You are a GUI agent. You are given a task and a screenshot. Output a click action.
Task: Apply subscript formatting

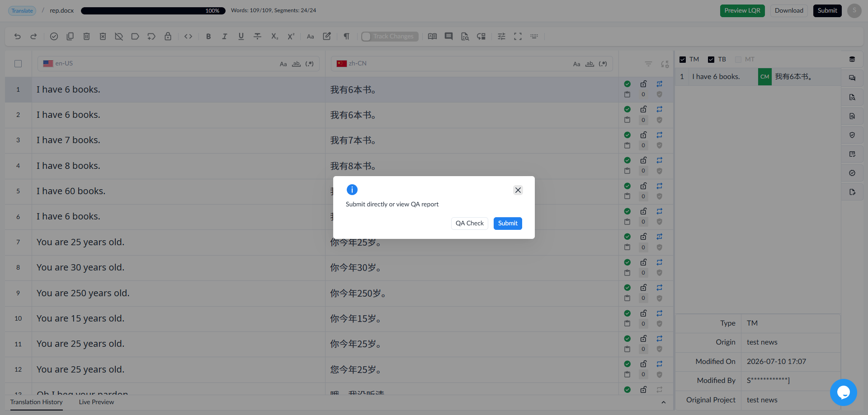274,36
